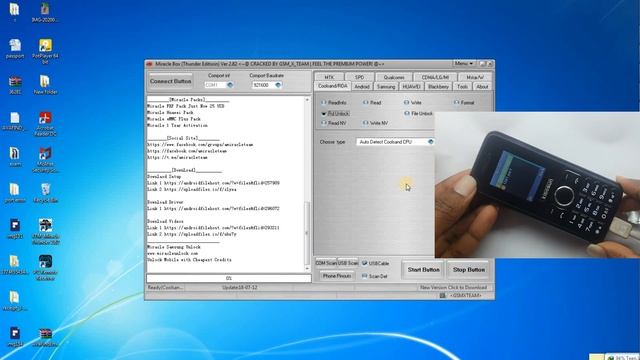Click the Stop Button
Image resolution: width=640 pixels, height=360 pixels.
pyautogui.click(x=469, y=270)
